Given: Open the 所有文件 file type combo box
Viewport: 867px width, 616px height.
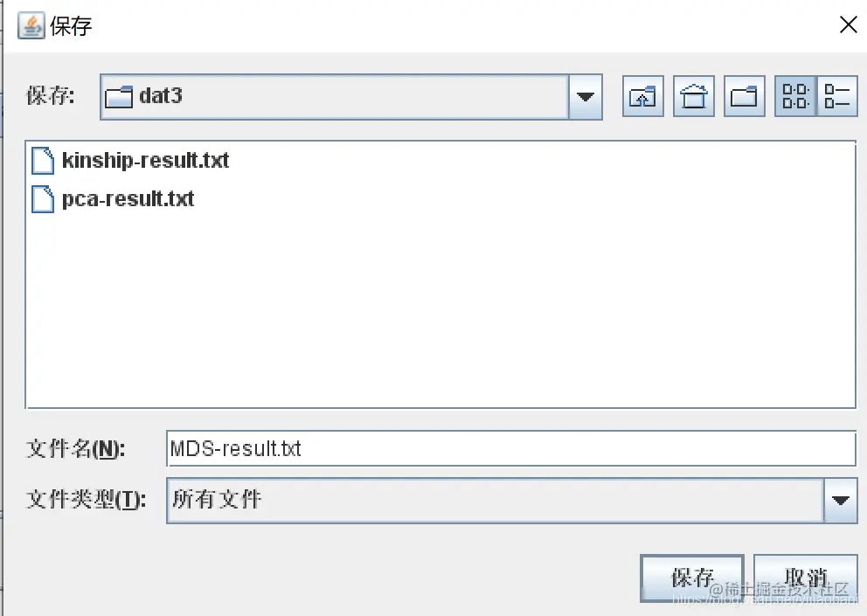Looking at the screenshot, I should 512,501.
